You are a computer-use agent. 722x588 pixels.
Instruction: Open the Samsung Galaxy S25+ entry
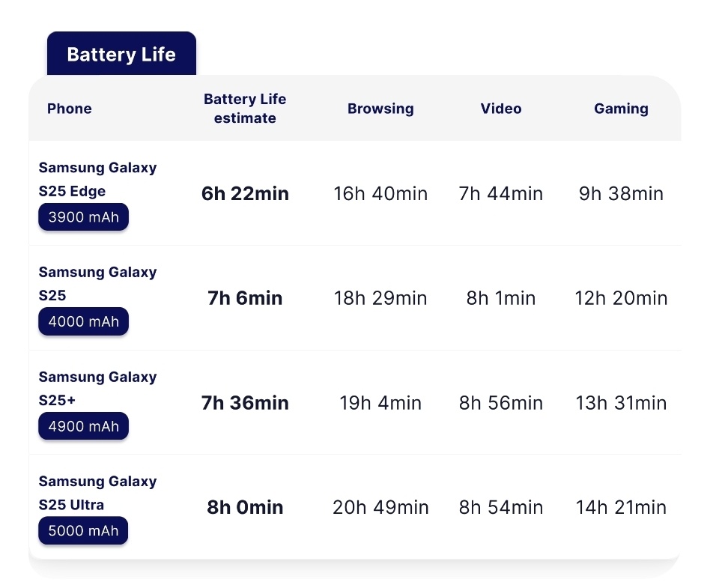(x=97, y=388)
